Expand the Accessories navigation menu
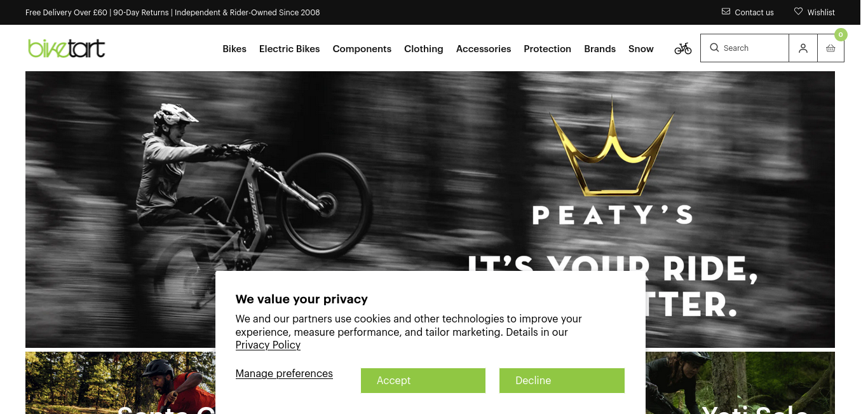 (484, 49)
